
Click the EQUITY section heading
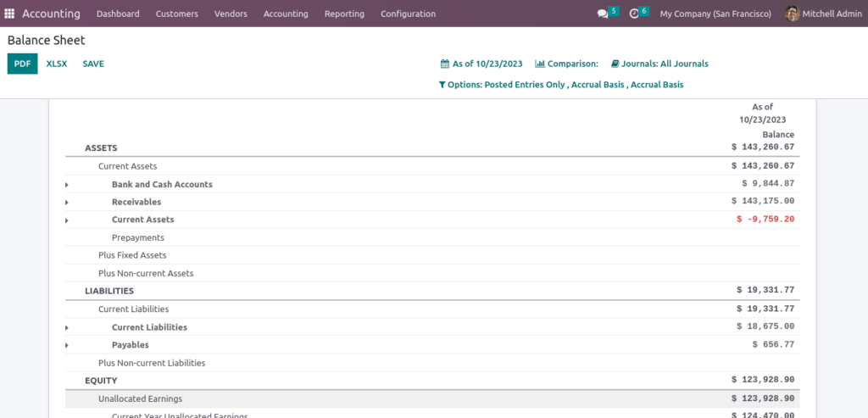(101, 381)
